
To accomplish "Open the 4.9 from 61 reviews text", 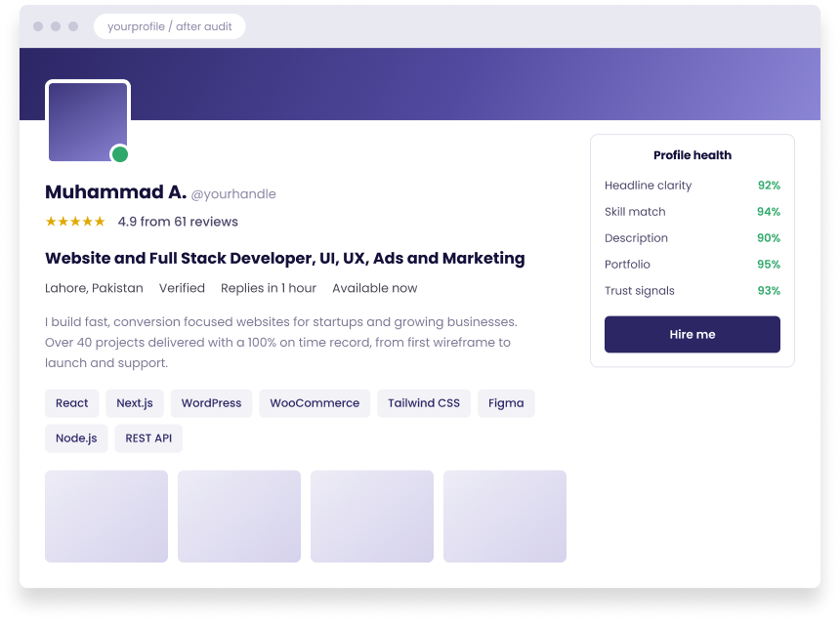I will point(178,222).
